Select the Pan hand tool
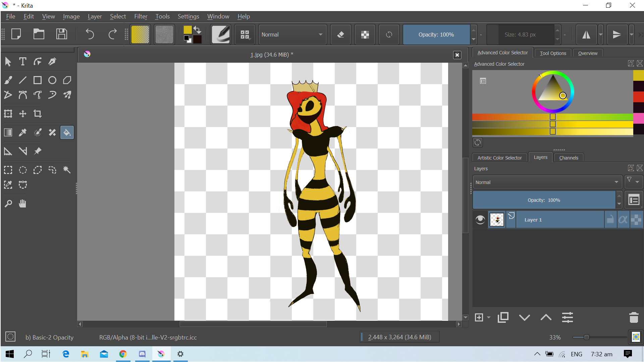Viewport: 644px width, 362px height. [x=23, y=203]
